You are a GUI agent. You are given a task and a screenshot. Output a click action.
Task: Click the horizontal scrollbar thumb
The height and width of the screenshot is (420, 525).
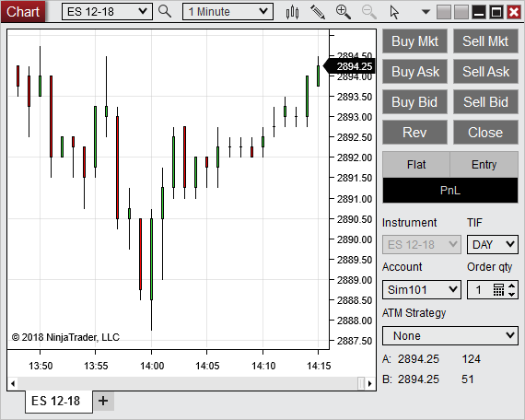pos(361,383)
